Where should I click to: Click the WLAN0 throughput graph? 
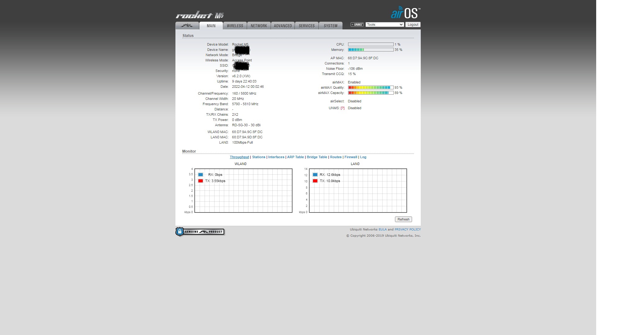click(x=243, y=190)
